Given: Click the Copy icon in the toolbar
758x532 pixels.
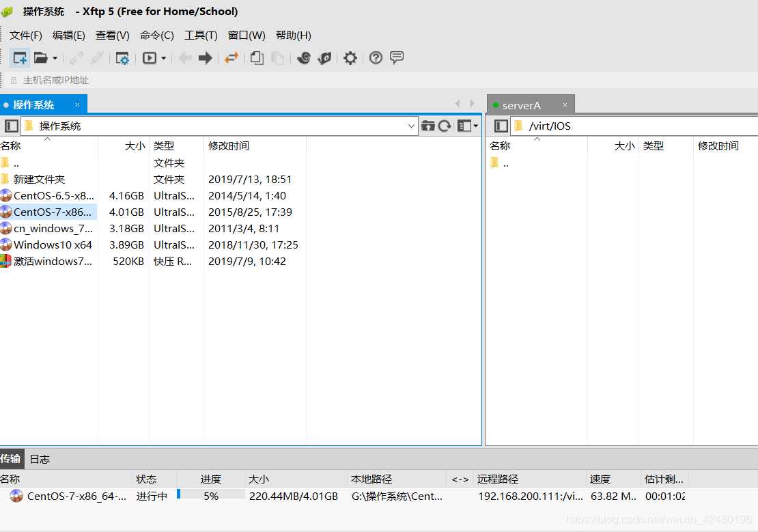Looking at the screenshot, I should tap(257, 58).
